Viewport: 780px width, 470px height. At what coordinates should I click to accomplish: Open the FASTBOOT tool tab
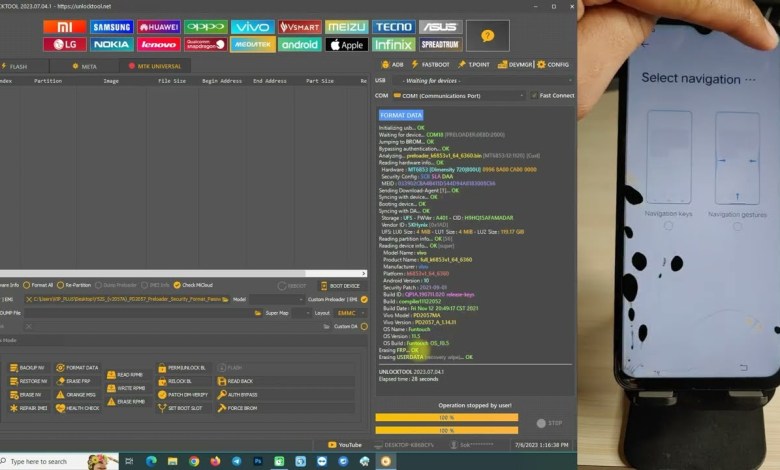point(431,65)
